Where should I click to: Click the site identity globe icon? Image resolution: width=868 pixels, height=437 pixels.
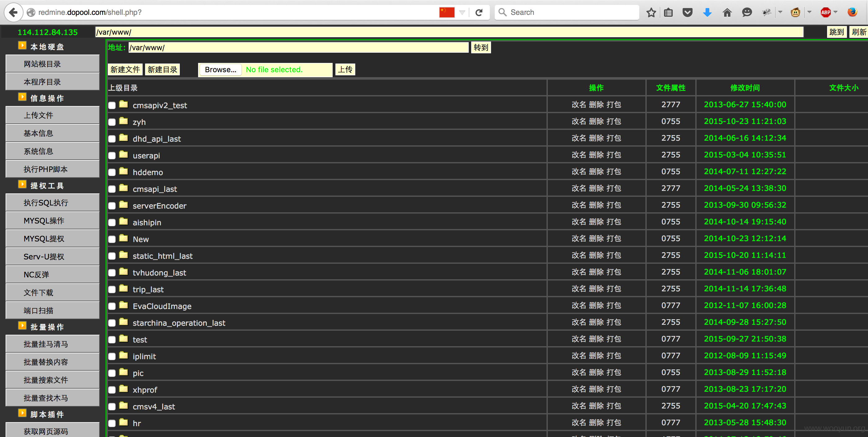31,12
